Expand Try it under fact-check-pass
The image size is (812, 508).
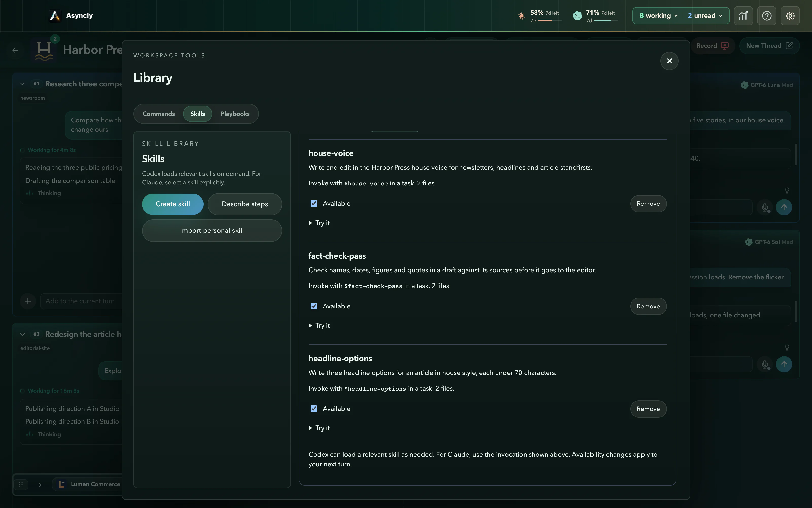point(319,326)
